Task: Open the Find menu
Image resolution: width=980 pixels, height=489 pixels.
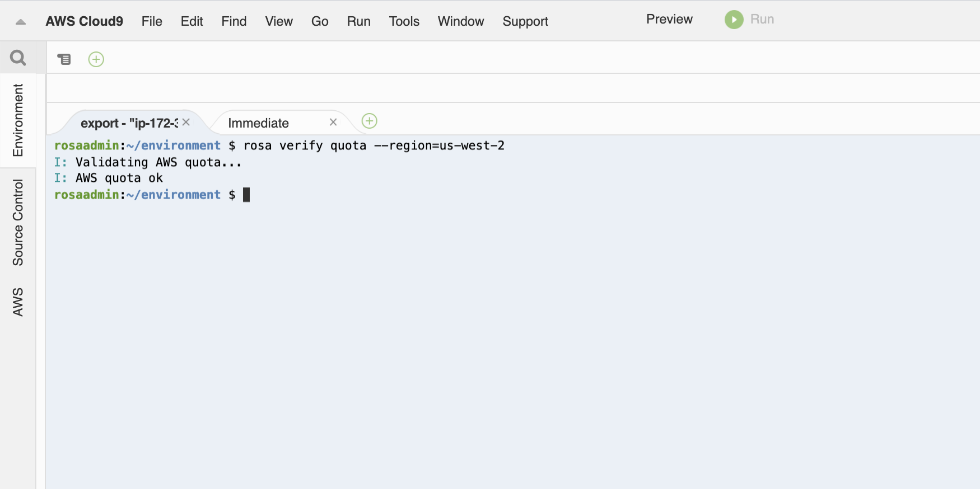Action: click(x=234, y=21)
